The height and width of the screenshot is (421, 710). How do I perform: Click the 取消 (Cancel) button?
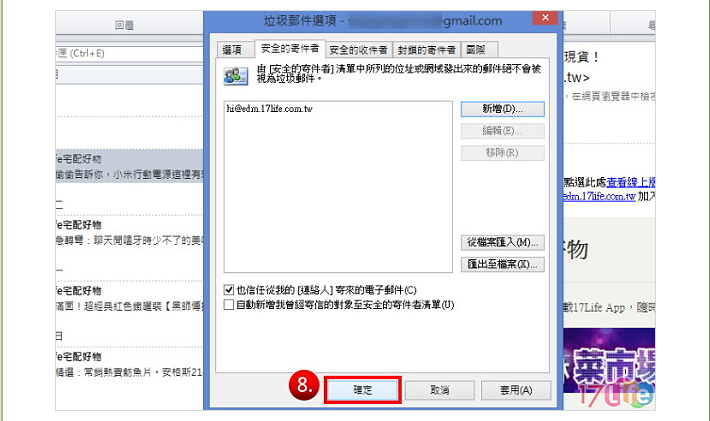(439, 390)
